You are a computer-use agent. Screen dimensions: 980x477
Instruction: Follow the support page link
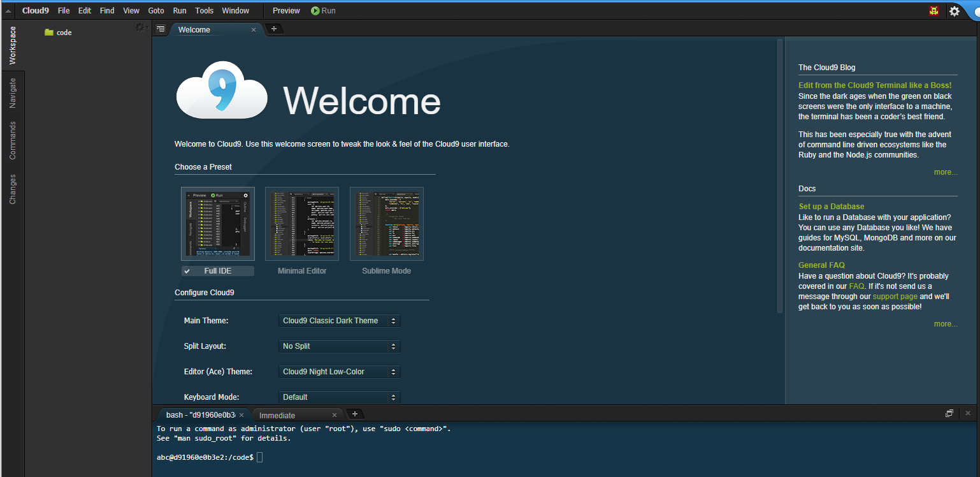(895, 297)
